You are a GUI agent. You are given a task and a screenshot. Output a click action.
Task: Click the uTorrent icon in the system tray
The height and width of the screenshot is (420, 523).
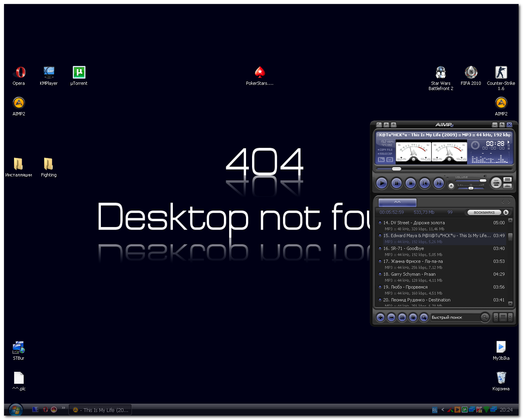[465, 410]
